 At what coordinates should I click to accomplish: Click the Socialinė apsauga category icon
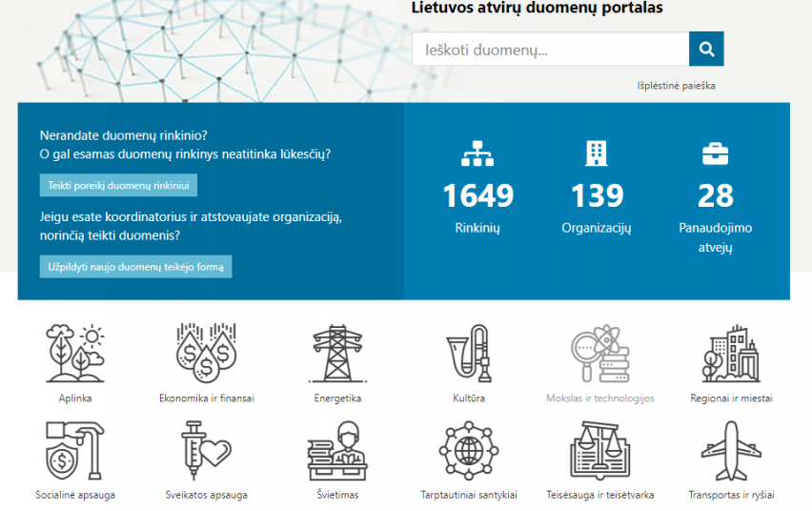(x=75, y=450)
